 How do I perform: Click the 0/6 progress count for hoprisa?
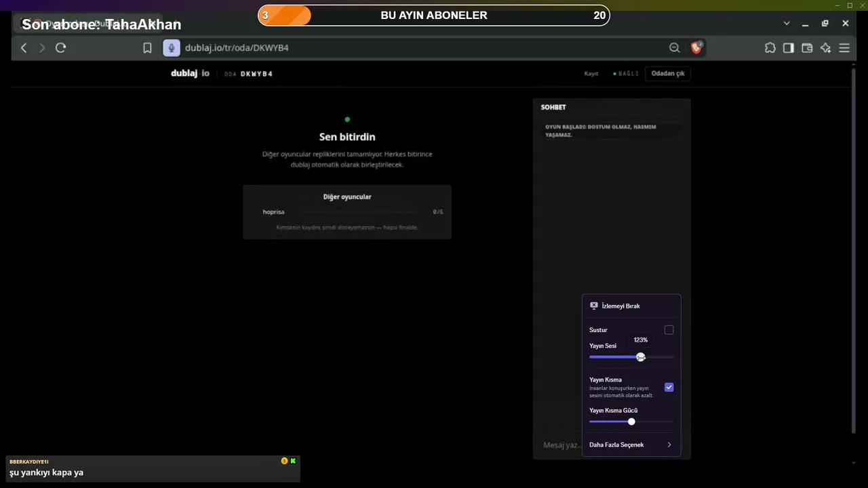click(438, 212)
